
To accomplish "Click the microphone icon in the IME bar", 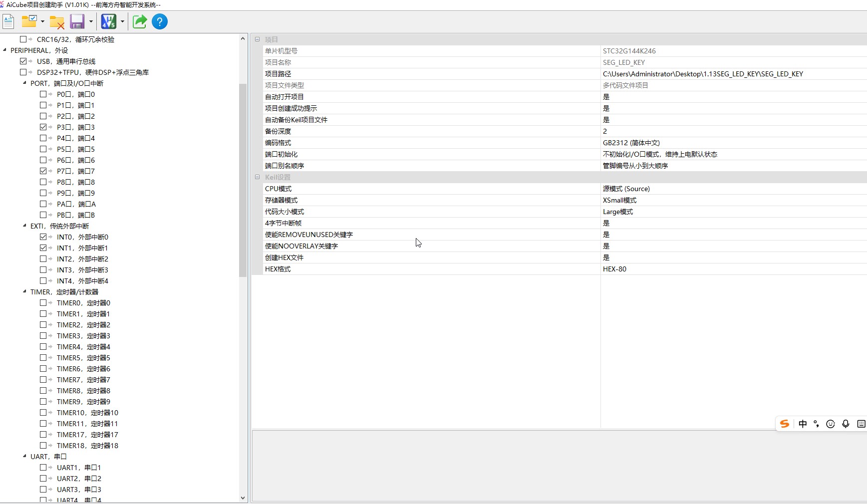I will 846,424.
